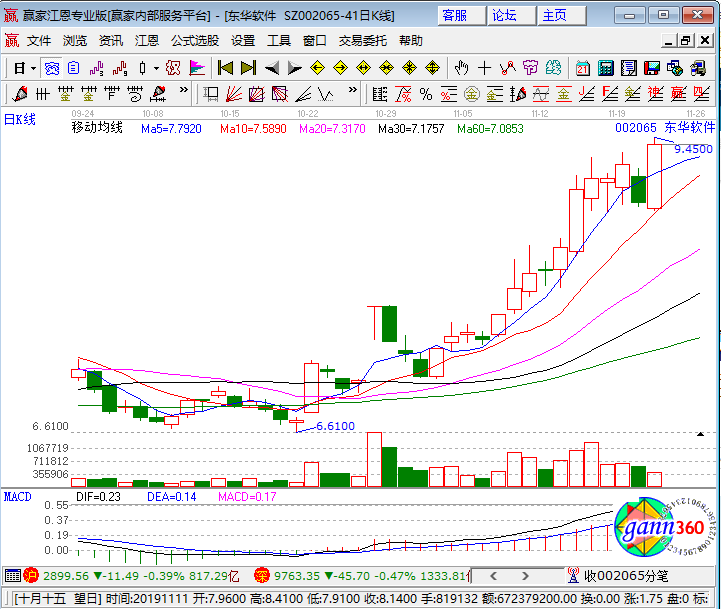
Task: Click the red J fan lines icon
Action: click(x=586, y=94)
